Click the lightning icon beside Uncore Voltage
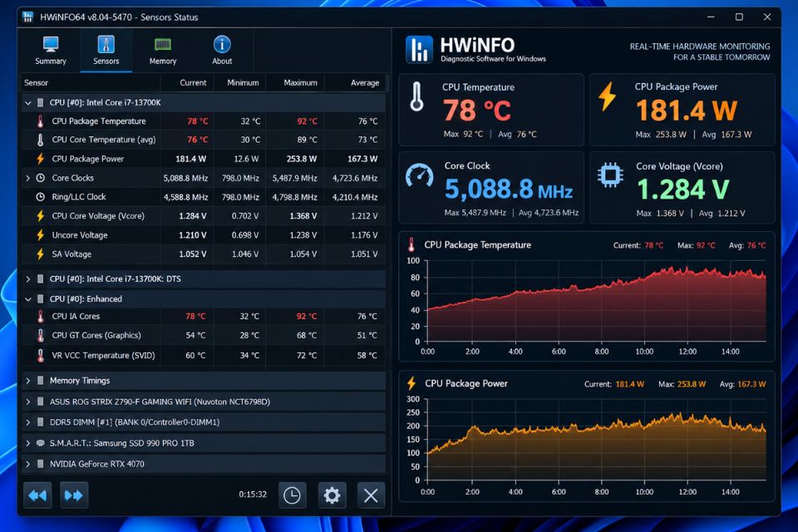 tap(40, 235)
